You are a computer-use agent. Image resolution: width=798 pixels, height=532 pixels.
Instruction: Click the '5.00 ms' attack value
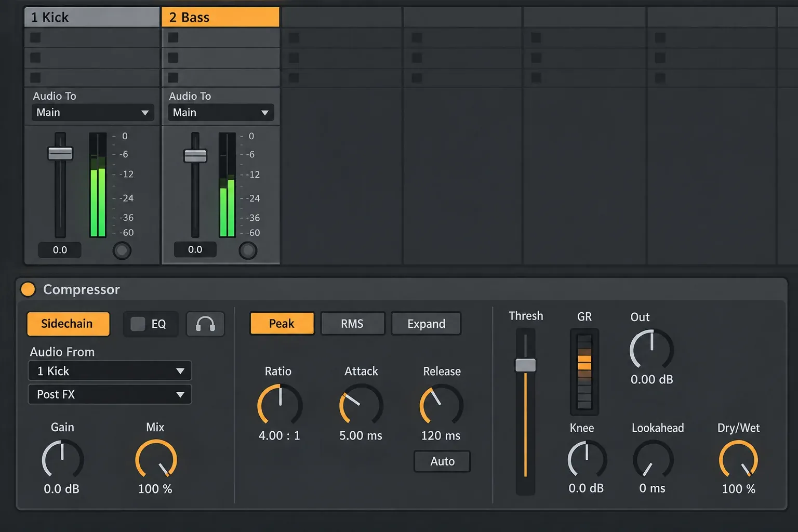coord(361,435)
